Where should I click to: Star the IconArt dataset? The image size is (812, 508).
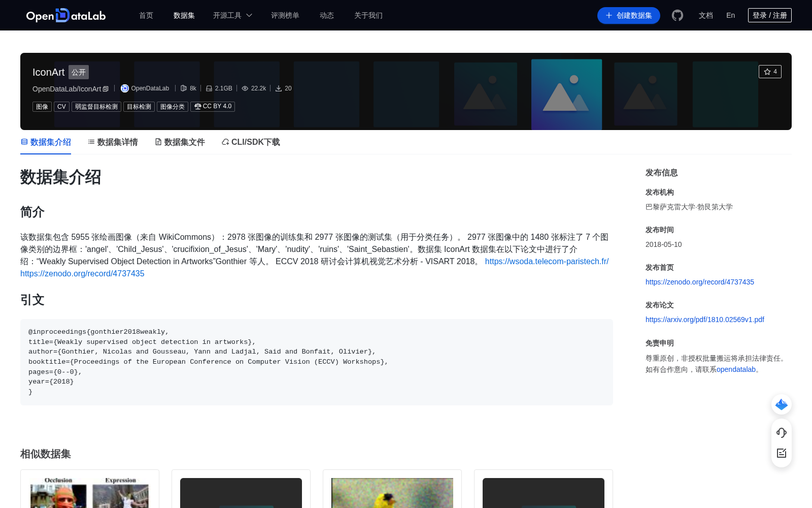tap(770, 72)
